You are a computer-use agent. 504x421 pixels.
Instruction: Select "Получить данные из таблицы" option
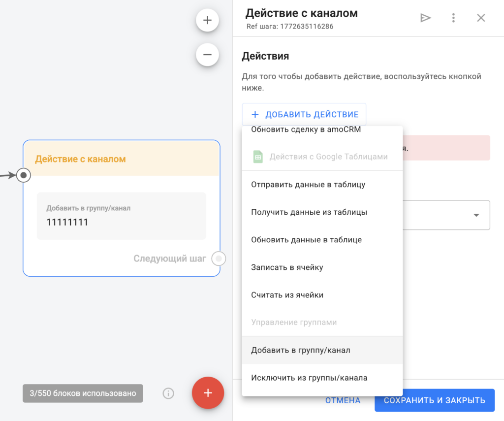[x=309, y=212]
